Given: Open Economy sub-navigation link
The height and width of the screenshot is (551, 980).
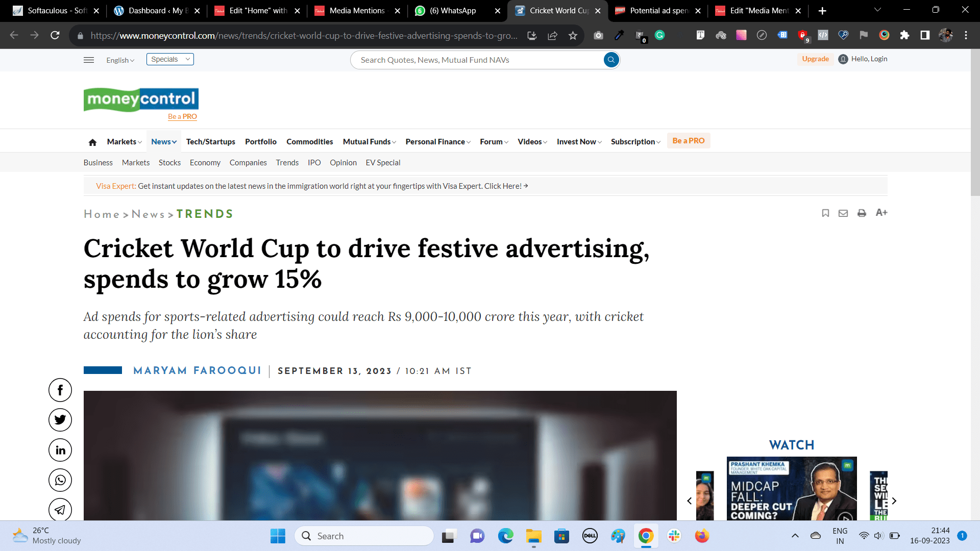Looking at the screenshot, I should pyautogui.click(x=205, y=163).
